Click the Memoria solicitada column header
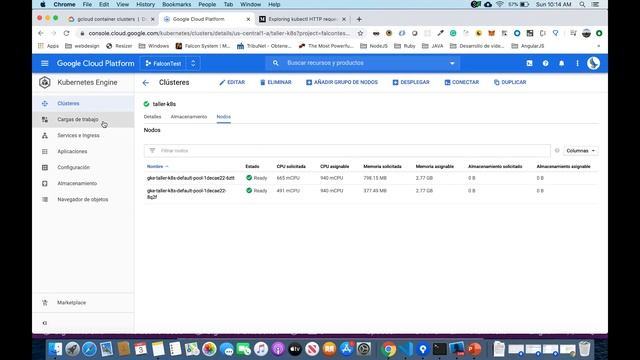This screenshot has width=640, height=360. click(382, 167)
